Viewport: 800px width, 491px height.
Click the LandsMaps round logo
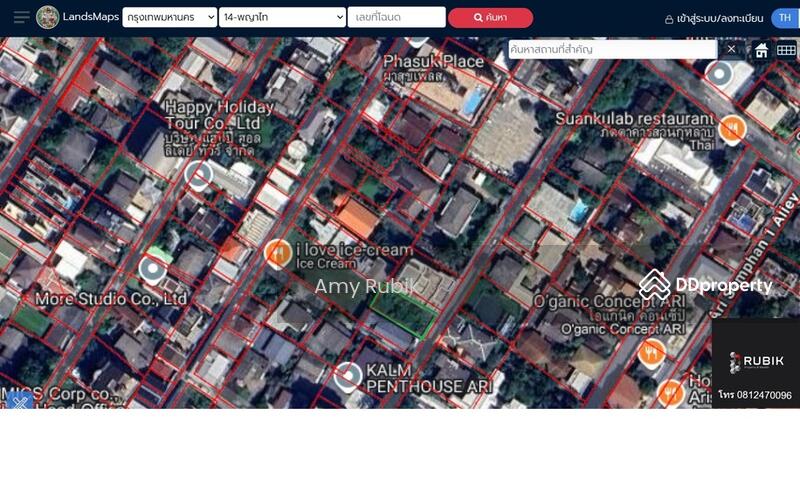click(47, 17)
